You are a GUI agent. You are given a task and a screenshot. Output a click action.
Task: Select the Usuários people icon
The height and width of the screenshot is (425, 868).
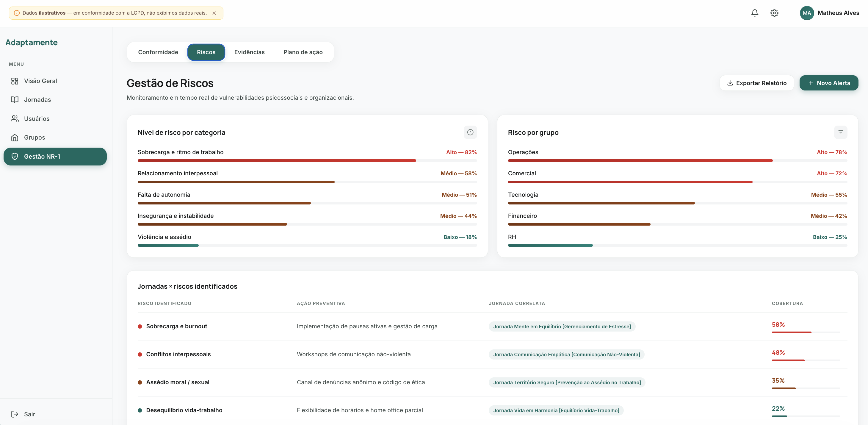click(x=15, y=119)
